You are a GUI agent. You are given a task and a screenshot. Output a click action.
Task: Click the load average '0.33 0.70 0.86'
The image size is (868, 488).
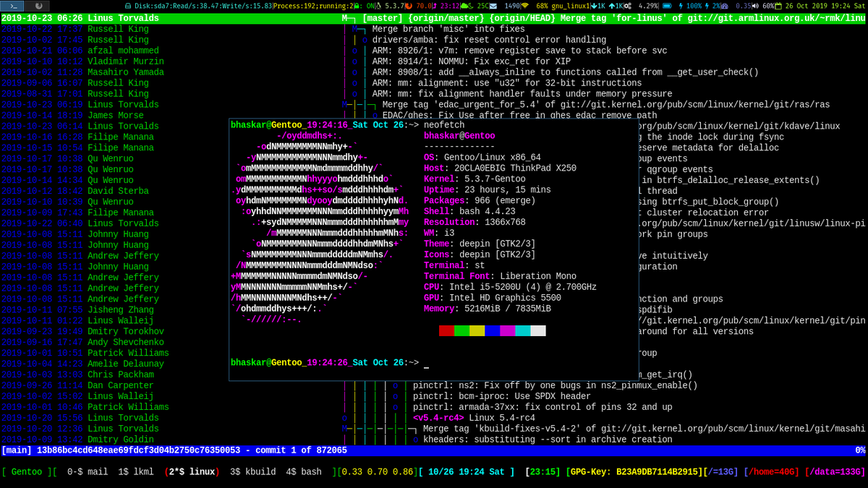[x=378, y=472]
